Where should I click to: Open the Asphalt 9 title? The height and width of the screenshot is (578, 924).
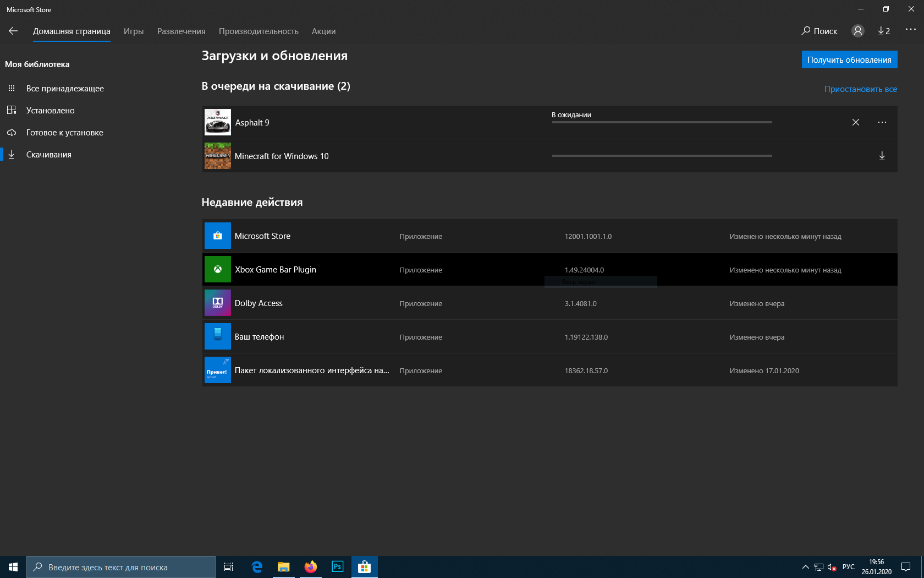[x=252, y=123]
